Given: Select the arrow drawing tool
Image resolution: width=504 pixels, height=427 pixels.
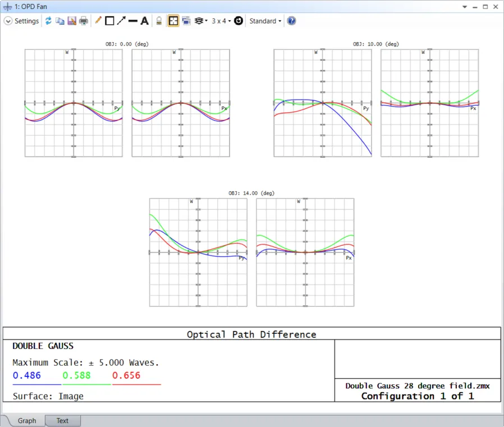Looking at the screenshot, I should [x=121, y=21].
